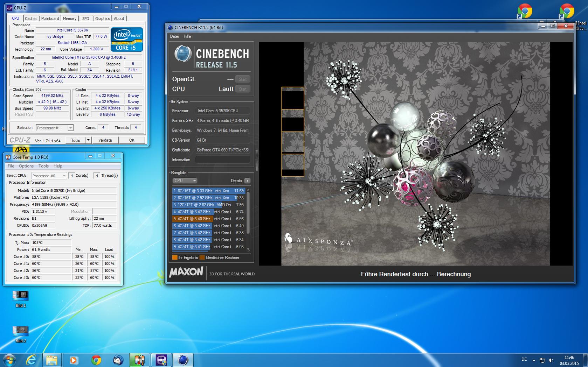Open the Help menu in Core Temp
This screenshot has width=588, height=367.
point(58,166)
